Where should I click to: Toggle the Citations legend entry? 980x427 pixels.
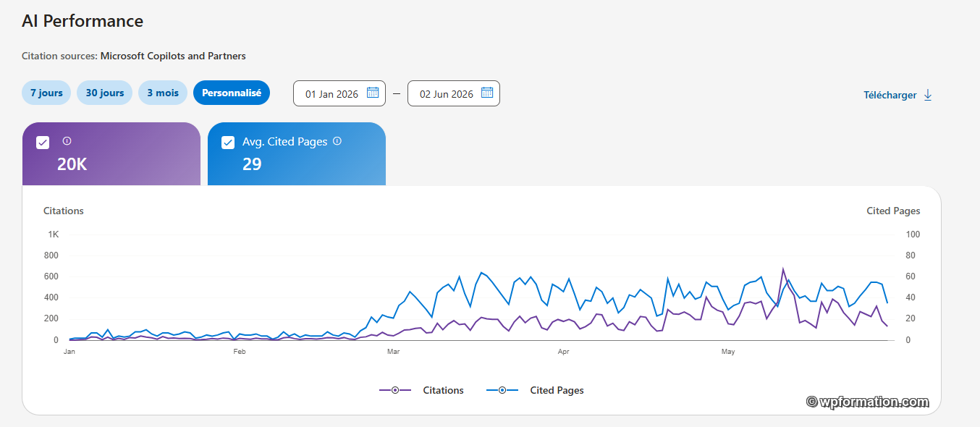[x=422, y=390]
